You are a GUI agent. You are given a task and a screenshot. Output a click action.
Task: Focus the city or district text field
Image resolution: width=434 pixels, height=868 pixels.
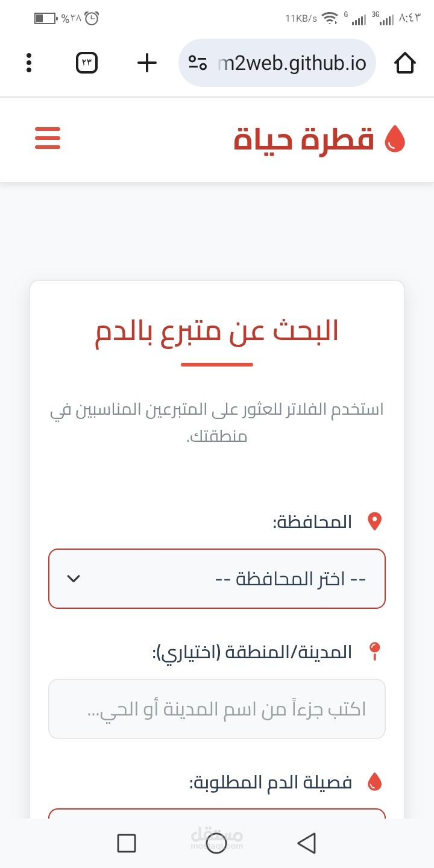click(x=217, y=709)
